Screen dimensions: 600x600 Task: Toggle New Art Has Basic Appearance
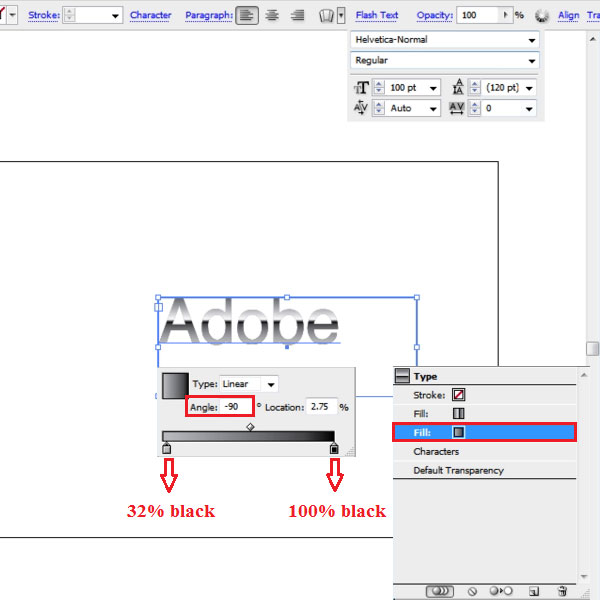pos(440,591)
